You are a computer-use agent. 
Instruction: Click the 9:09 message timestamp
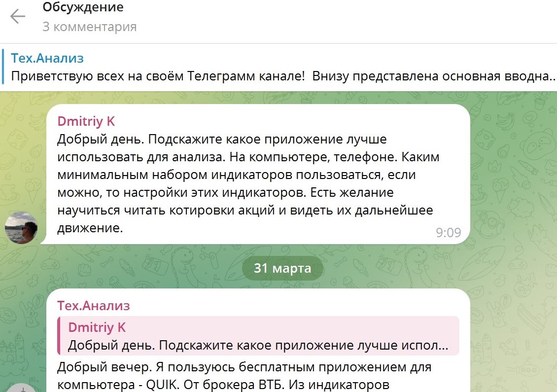pyautogui.click(x=448, y=232)
